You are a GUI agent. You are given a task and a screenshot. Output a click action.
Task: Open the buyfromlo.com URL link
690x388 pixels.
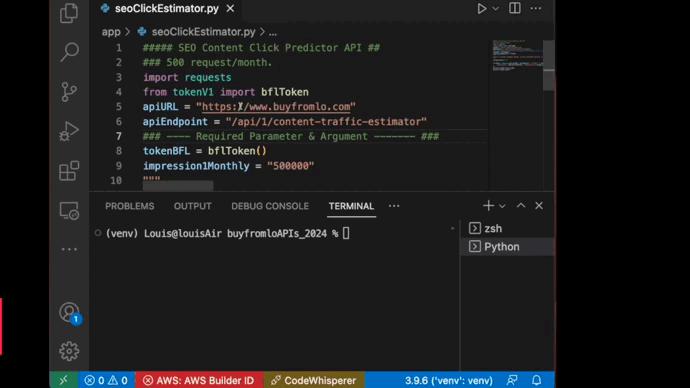point(276,107)
